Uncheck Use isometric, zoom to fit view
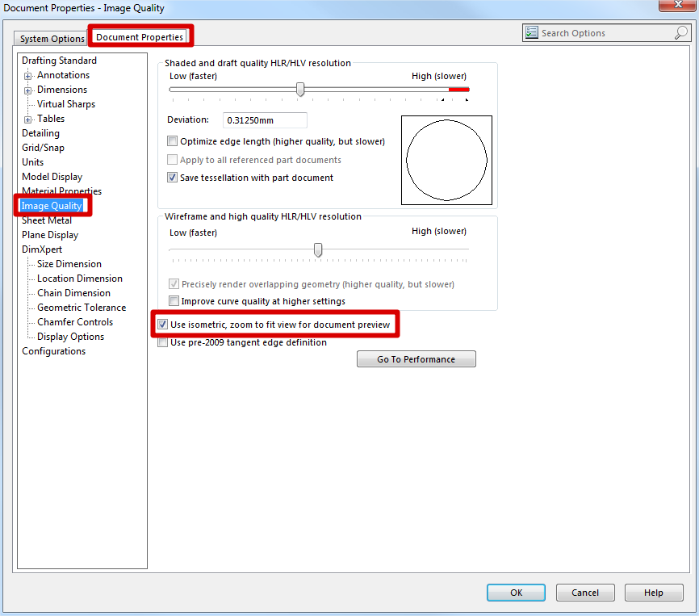Image resolution: width=699 pixels, height=616 pixels. [x=162, y=325]
